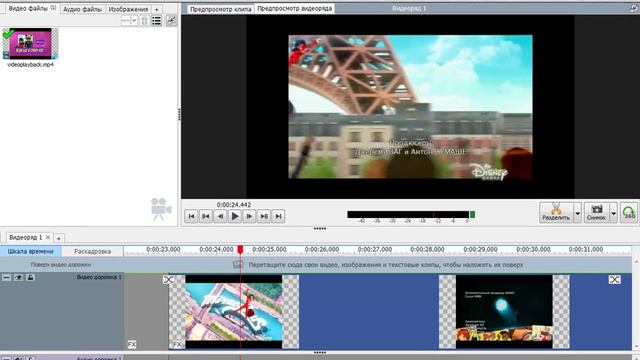The width and height of the screenshot is (640, 360).
Task: Select the dark credits clip thumbnail on timeline
Action: pos(504,311)
